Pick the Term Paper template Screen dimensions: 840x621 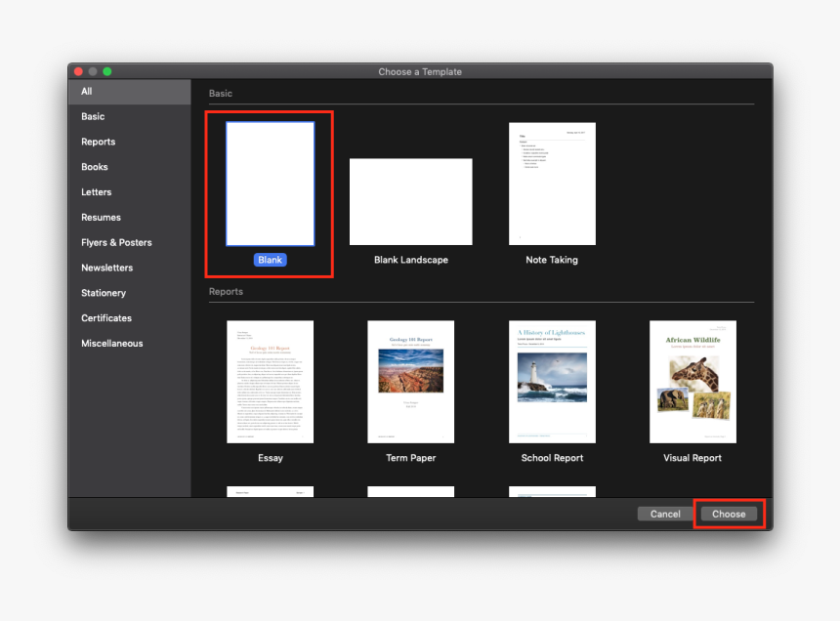410,381
